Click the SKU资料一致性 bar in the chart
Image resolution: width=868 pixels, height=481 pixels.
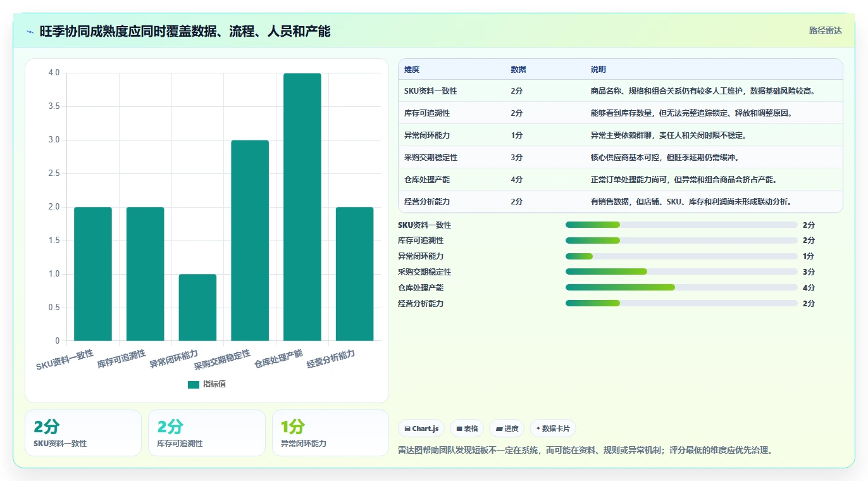point(93,274)
